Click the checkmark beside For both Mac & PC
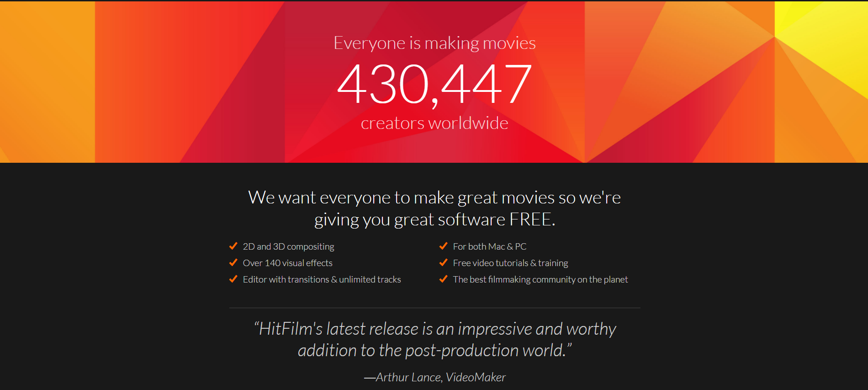 (x=443, y=246)
